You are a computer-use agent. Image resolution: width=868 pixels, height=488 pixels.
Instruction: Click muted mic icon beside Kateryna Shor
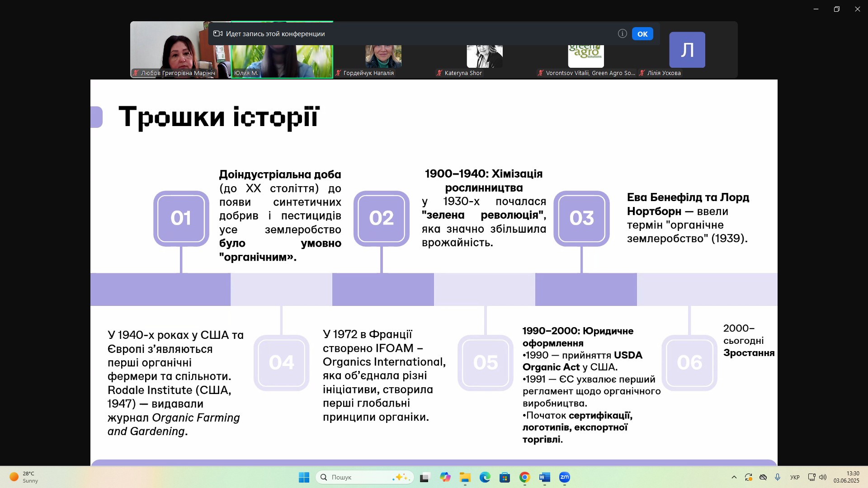(x=439, y=73)
